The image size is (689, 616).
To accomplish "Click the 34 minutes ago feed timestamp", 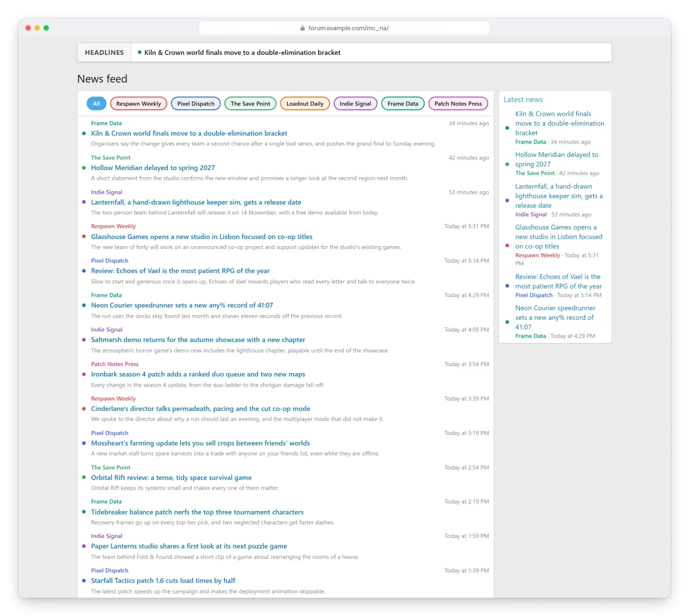I will tap(469, 123).
